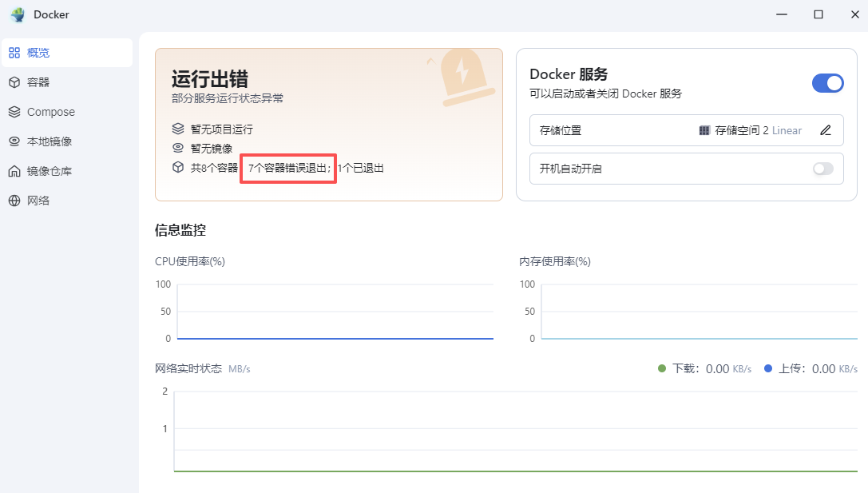This screenshot has height=493, width=868.
Task: Click the Docker app logo
Action: tap(18, 14)
